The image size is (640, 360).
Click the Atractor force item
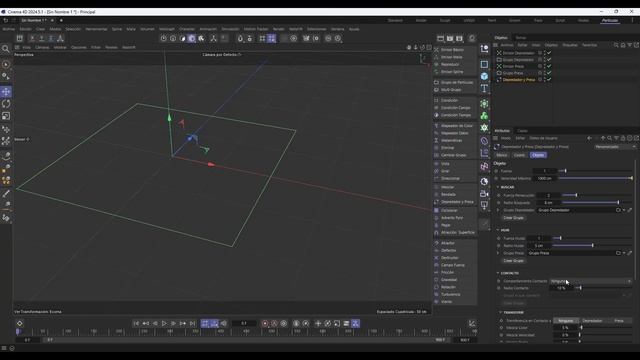447,243
